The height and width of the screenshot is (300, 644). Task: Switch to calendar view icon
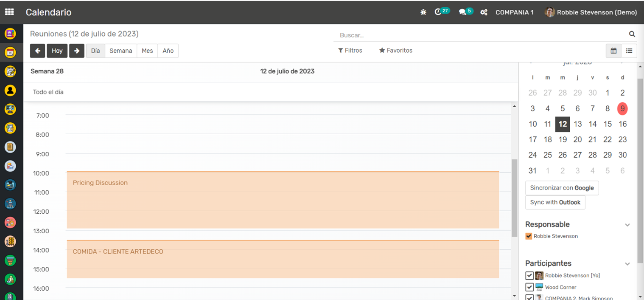pos(613,51)
